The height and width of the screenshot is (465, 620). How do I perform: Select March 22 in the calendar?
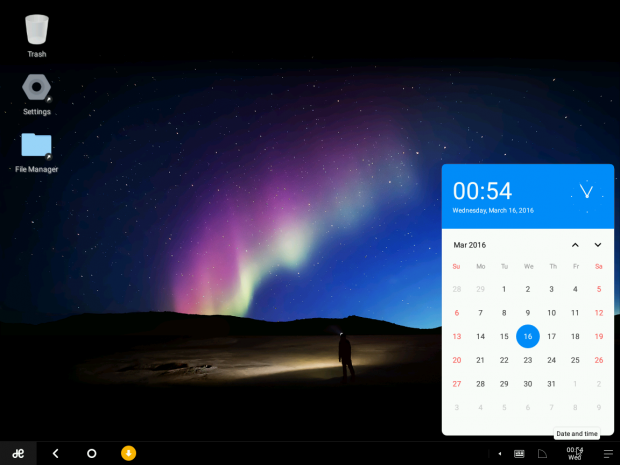point(504,360)
